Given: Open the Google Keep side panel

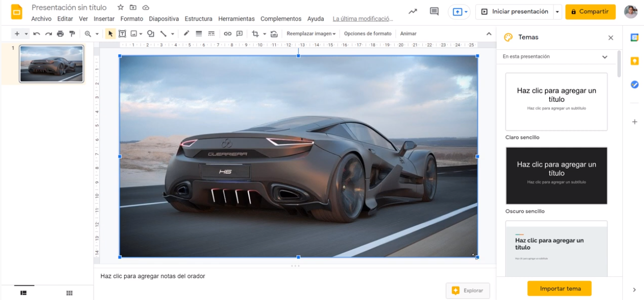Looking at the screenshot, I should (635, 61).
